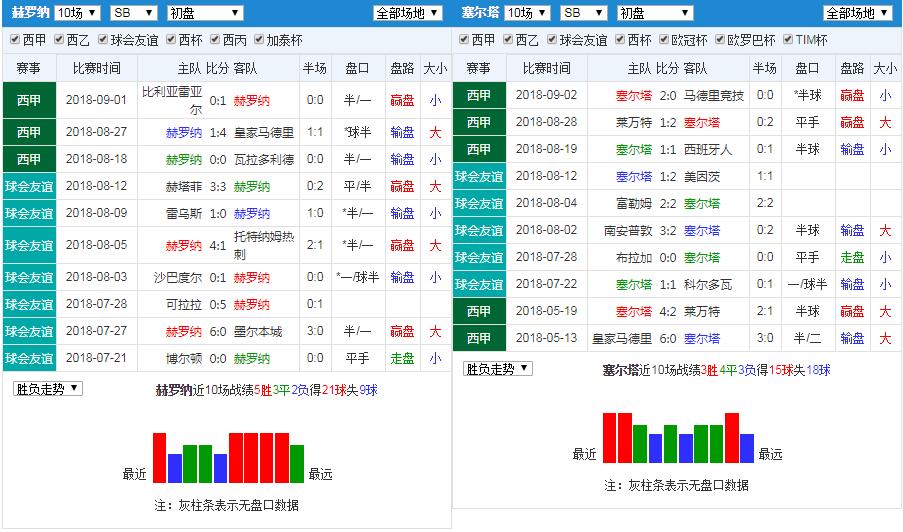
Task: Open 比利亚雷亚尔 team link
Action: [x=173, y=100]
